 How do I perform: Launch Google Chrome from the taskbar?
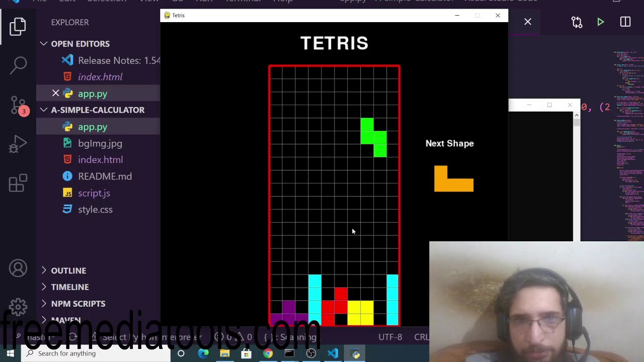tap(268, 353)
